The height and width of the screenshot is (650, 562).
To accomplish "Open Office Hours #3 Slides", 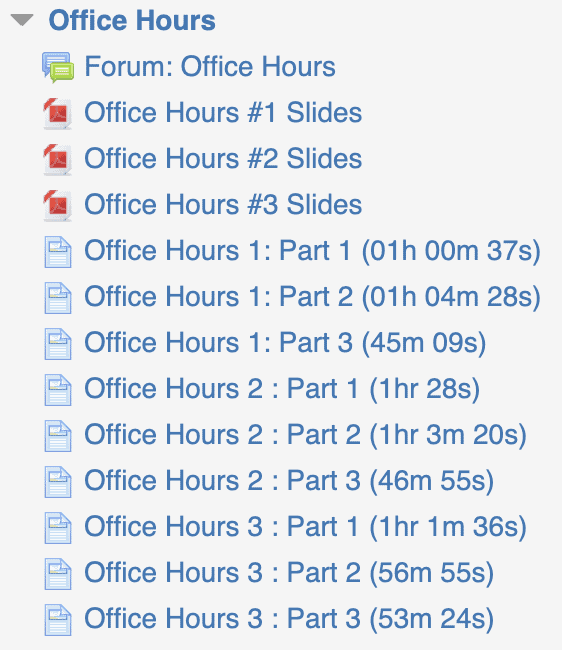I will click(223, 204).
